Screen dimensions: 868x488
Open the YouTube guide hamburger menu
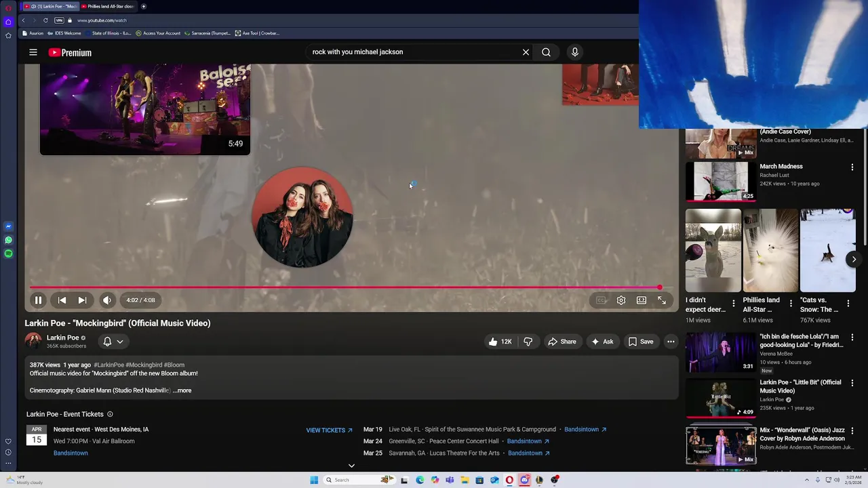pos(33,52)
